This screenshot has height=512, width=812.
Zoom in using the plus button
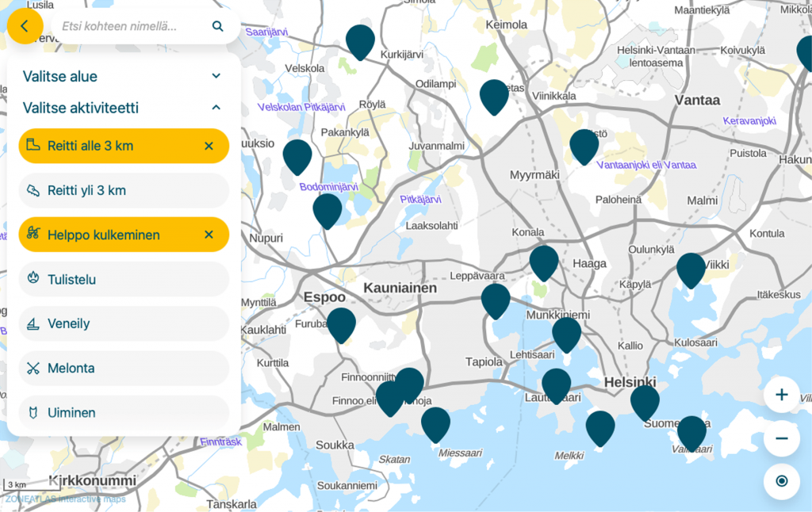pyautogui.click(x=782, y=395)
